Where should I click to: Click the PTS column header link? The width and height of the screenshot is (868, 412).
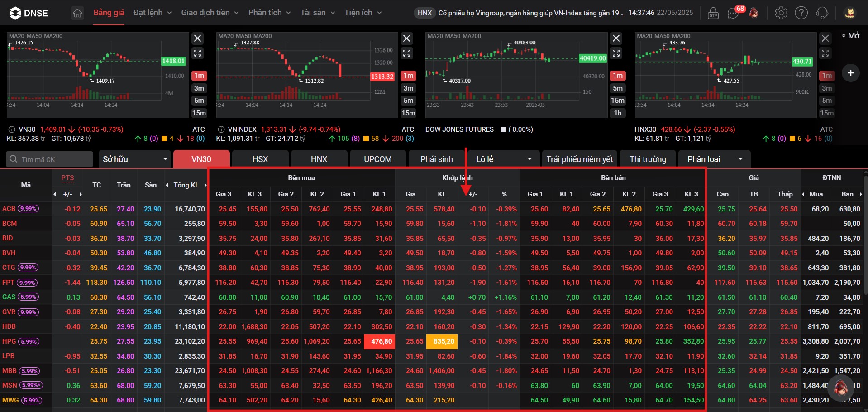coord(67,178)
